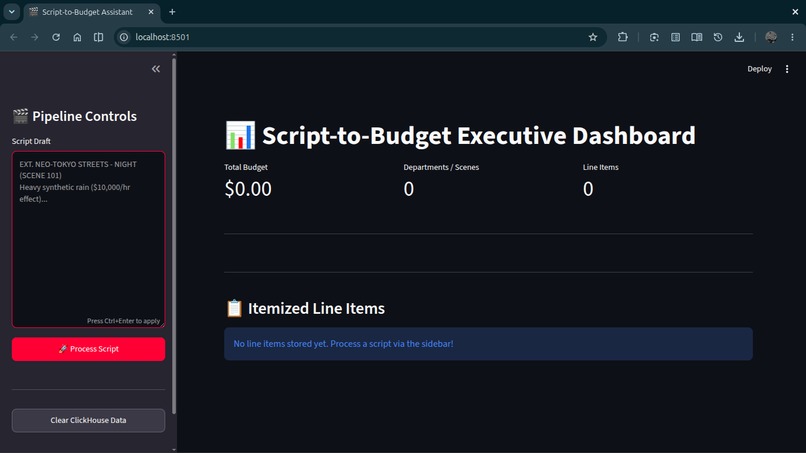Collapse the sidebar with the double-chevron icon
The width and height of the screenshot is (806, 453).
pyautogui.click(x=156, y=69)
